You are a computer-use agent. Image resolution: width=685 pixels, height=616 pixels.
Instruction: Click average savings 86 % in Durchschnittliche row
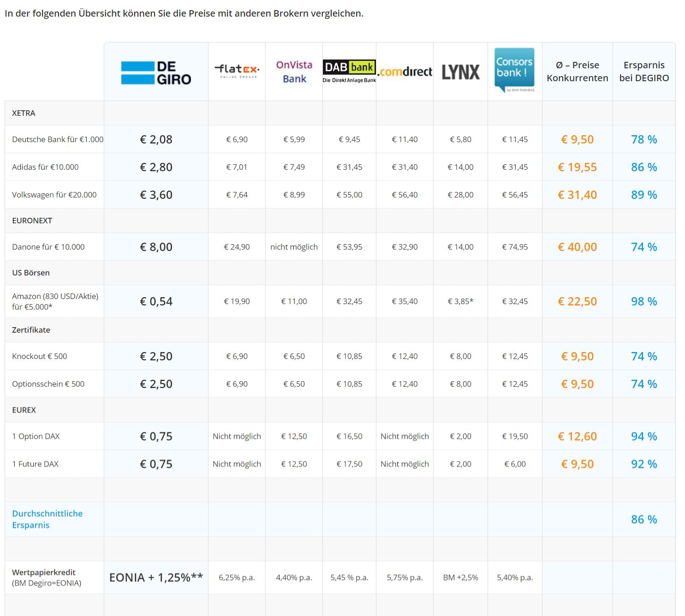point(644,519)
